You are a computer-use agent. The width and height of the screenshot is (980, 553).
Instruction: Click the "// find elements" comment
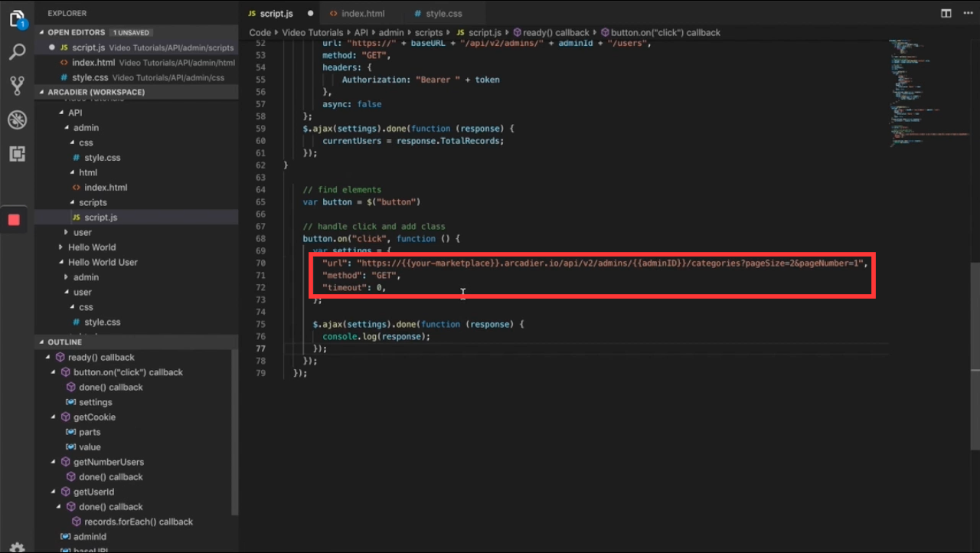click(x=341, y=190)
